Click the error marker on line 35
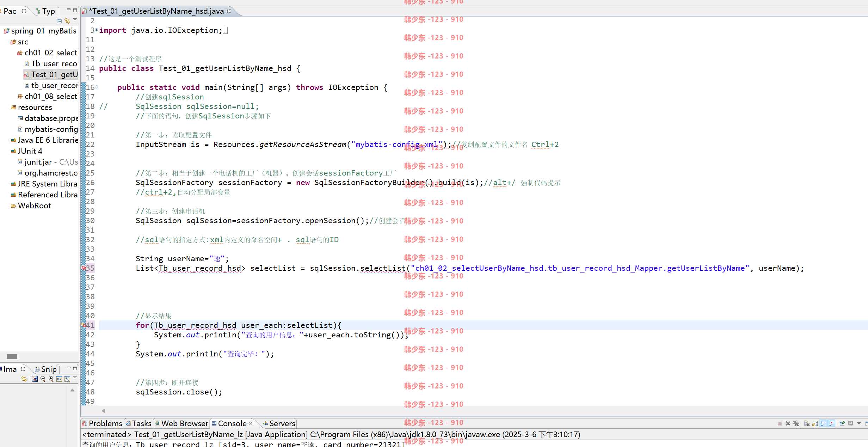This screenshot has height=447, width=868. [x=84, y=268]
